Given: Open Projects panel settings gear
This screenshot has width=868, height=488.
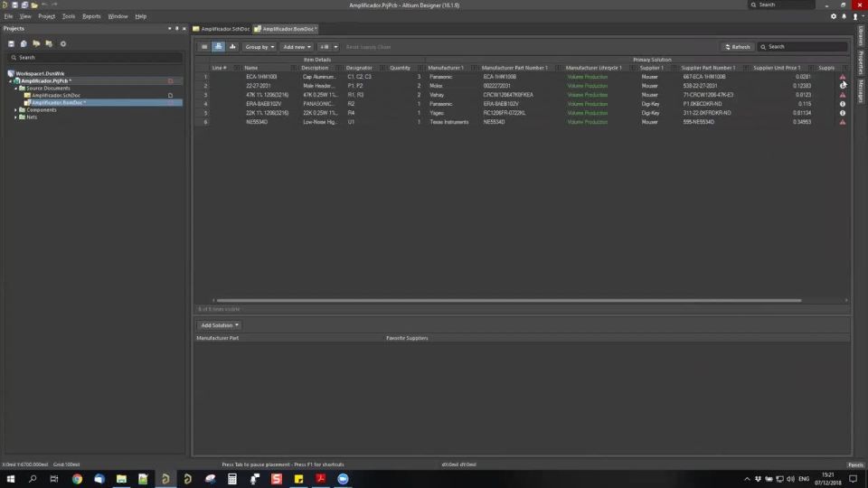Looking at the screenshot, I should coord(63,43).
